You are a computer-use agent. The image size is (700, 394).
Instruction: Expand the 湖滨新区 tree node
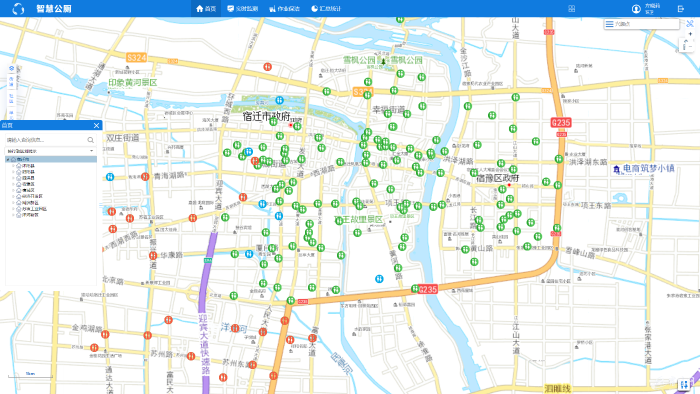[x=13, y=203]
